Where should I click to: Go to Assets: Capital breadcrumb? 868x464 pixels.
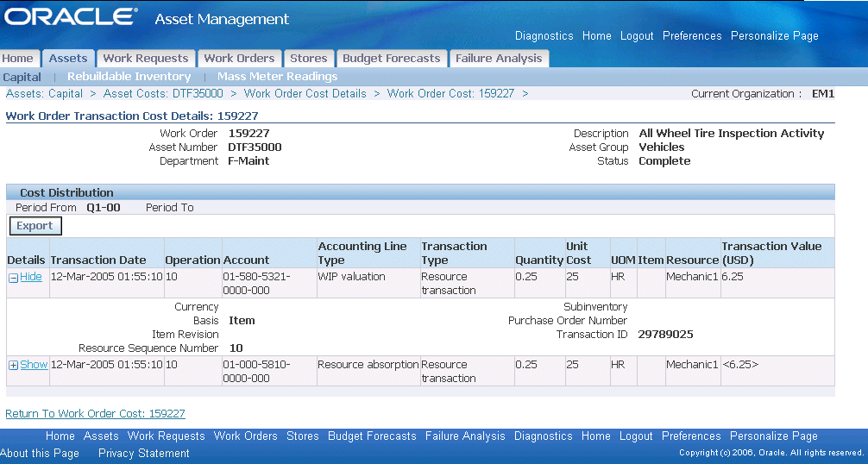44,93
